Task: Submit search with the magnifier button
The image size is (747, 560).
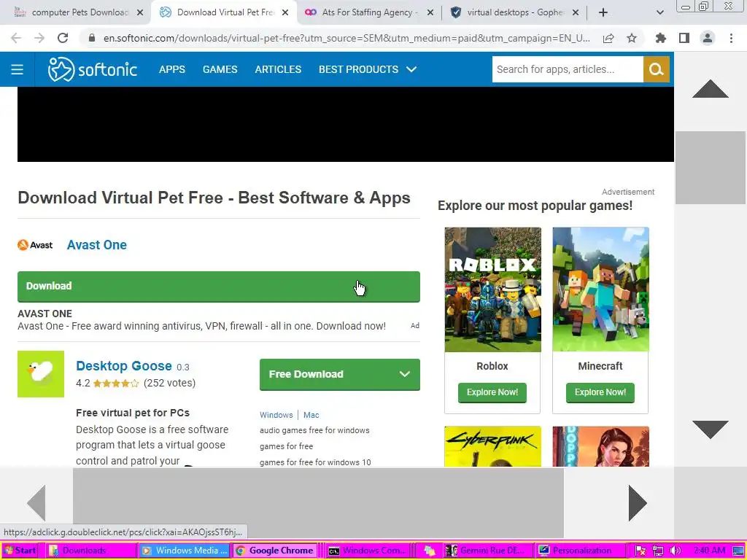Action: pos(656,69)
